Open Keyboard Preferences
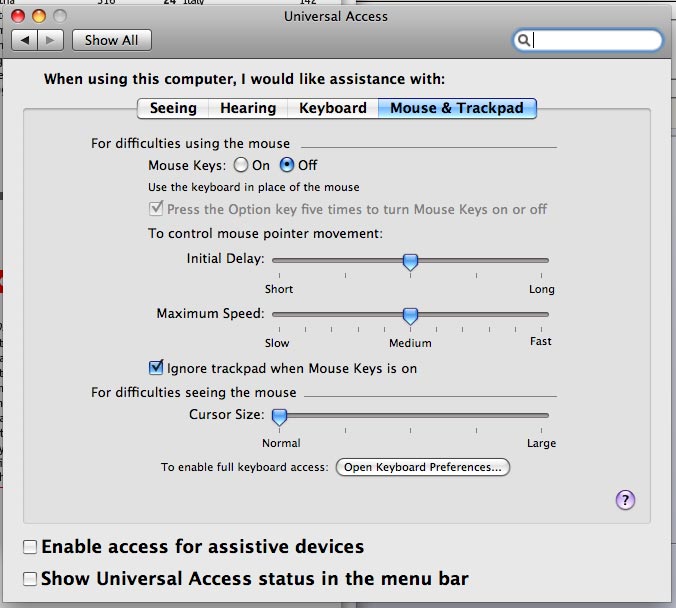 (x=422, y=467)
